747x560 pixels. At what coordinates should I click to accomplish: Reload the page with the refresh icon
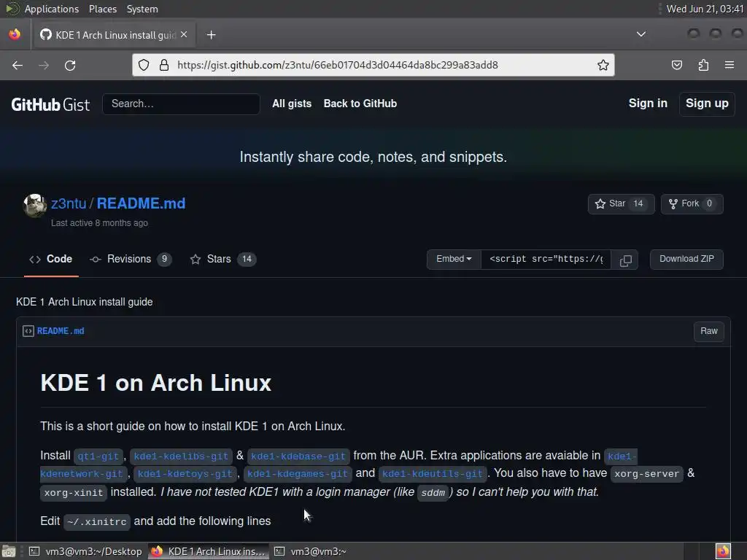point(70,65)
